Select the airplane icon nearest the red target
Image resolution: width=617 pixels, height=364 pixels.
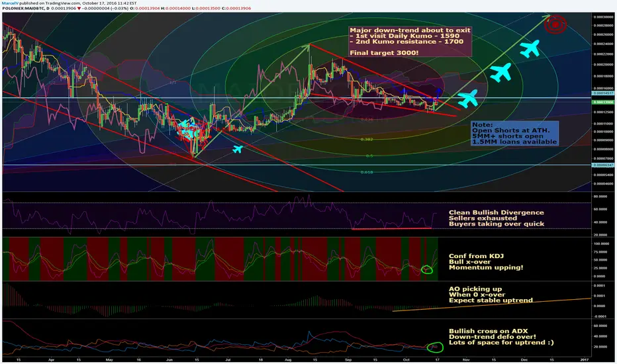[x=530, y=49]
